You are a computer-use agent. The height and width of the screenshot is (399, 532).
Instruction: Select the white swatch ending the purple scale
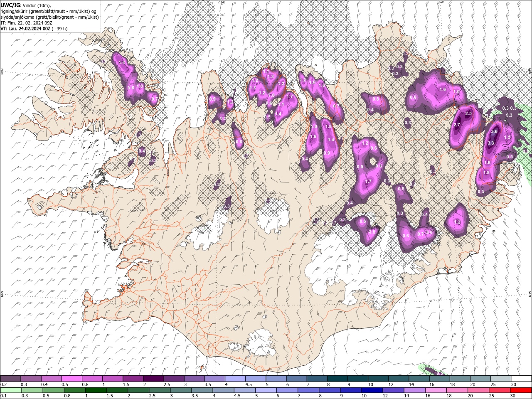click(521, 379)
